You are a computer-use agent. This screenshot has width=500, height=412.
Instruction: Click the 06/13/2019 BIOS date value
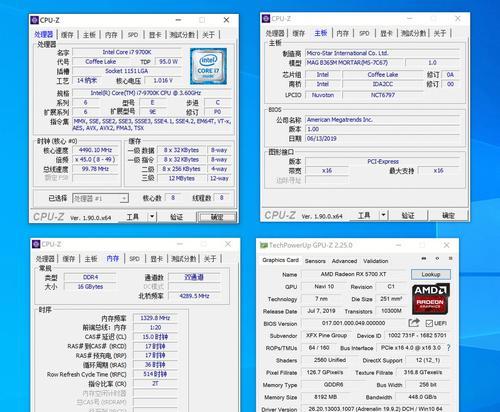click(x=382, y=138)
